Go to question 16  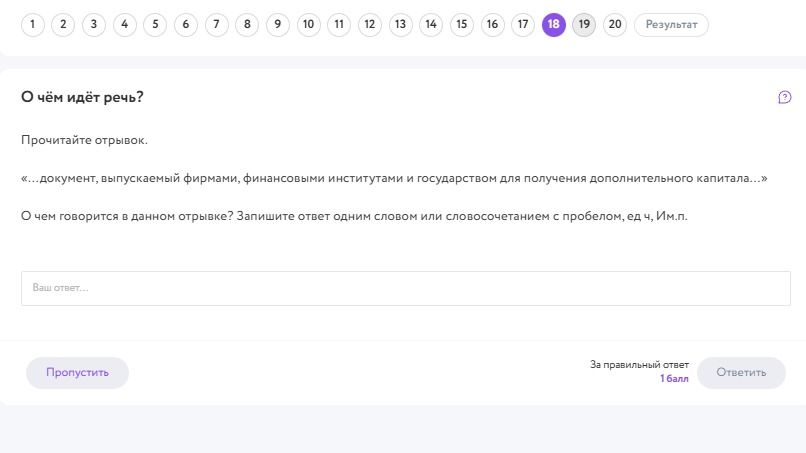(x=492, y=25)
